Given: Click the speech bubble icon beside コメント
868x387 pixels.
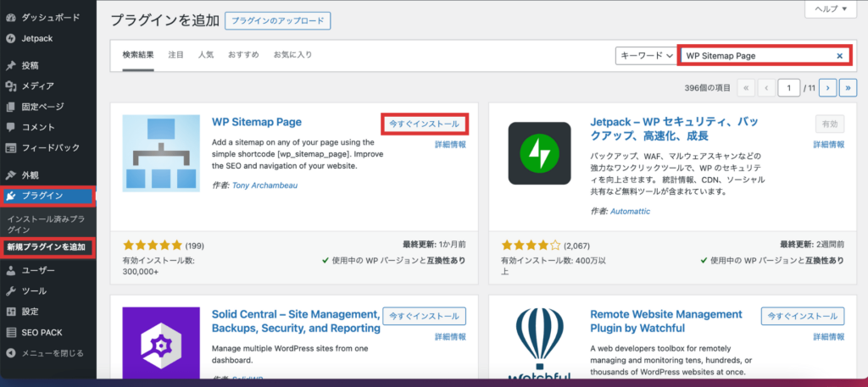Looking at the screenshot, I should point(10,127).
